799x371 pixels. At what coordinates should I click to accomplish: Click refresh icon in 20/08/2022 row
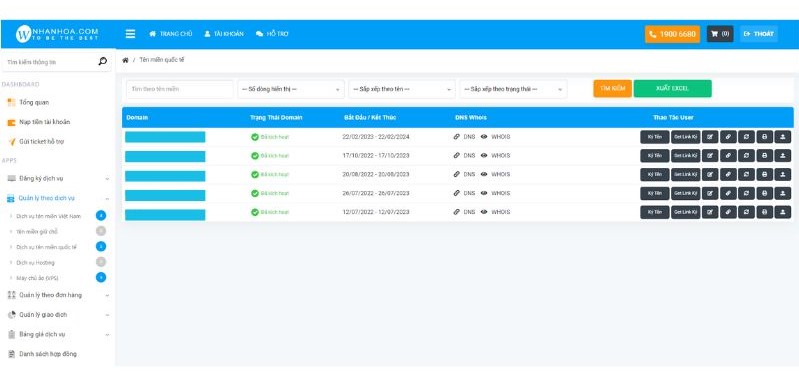(747, 174)
